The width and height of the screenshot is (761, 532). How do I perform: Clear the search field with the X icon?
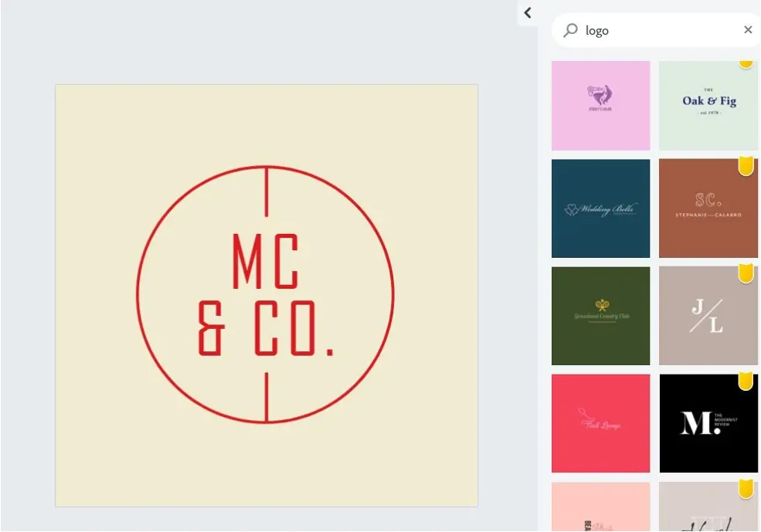748,29
